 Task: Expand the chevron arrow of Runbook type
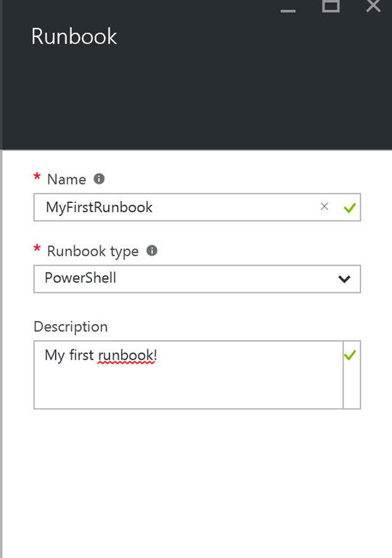[344, 279]
